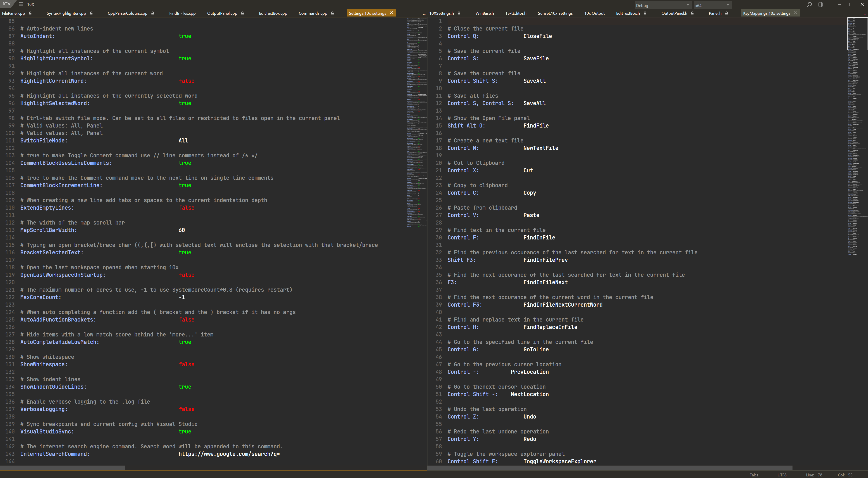Click the 'All' value of SwitchFileMode

click(x=183, y=141)
